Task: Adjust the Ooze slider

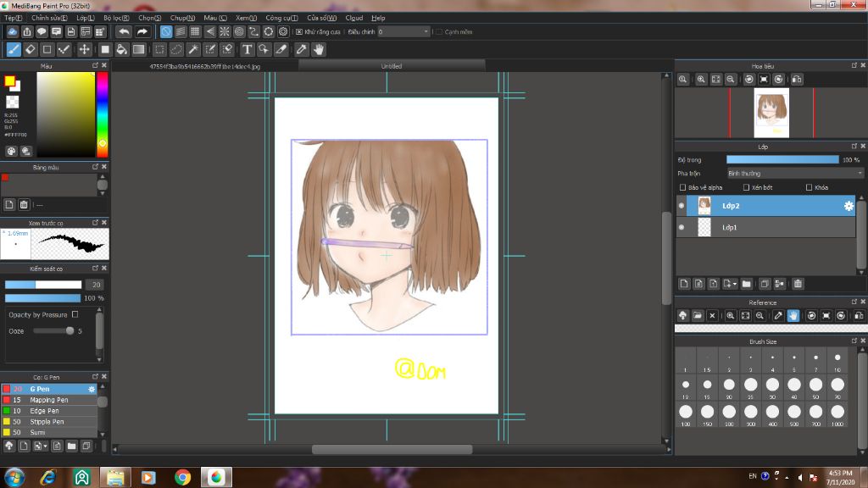Action: 53,331
